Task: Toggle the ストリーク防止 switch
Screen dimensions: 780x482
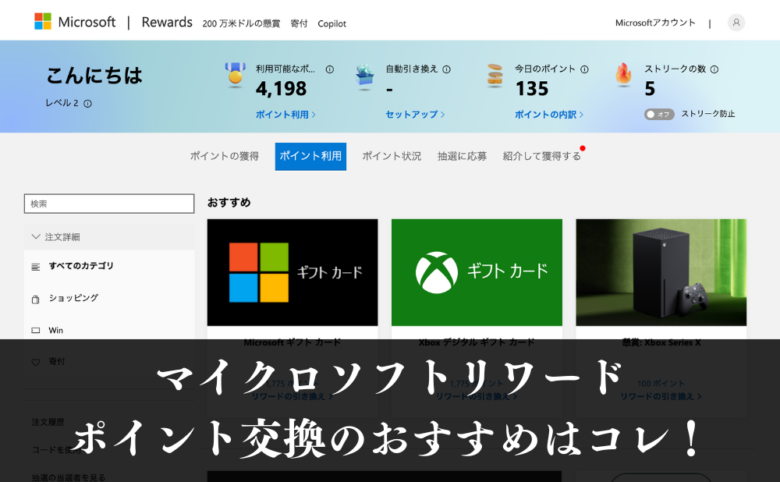Action: (x=659, y=114)
